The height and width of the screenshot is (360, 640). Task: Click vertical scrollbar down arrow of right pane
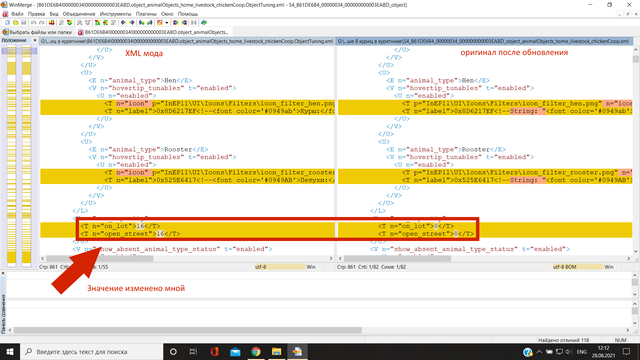tap(636, 251)
